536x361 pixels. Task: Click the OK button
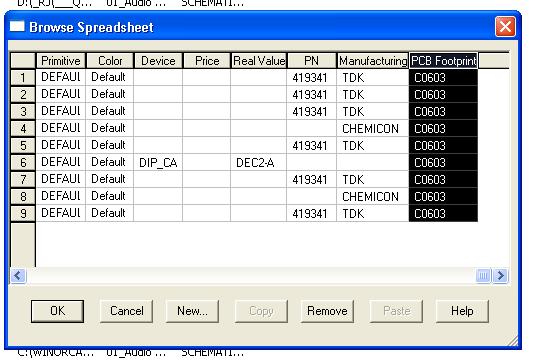tap(57, 311)
